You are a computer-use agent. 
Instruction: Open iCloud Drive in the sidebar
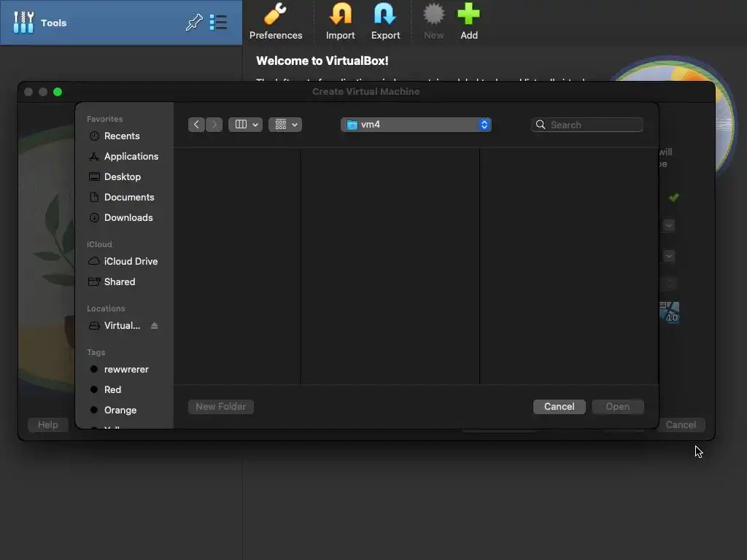tap(124, 262)
